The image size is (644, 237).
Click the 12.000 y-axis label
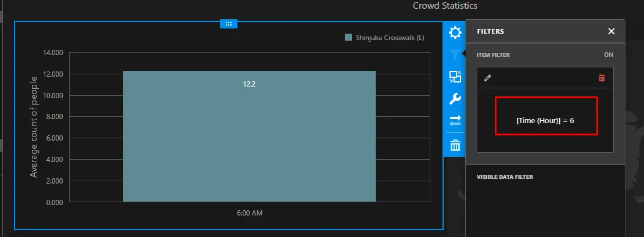coord(53,74)
